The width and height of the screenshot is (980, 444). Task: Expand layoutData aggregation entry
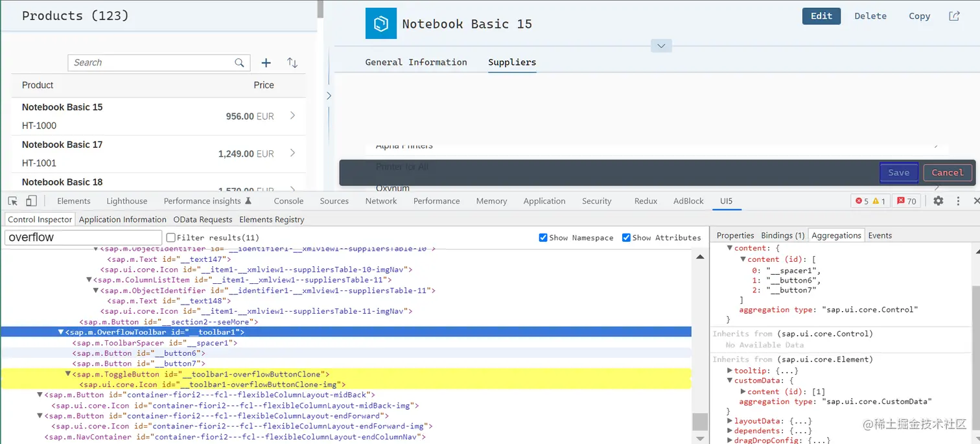click(x=730, y=421)
